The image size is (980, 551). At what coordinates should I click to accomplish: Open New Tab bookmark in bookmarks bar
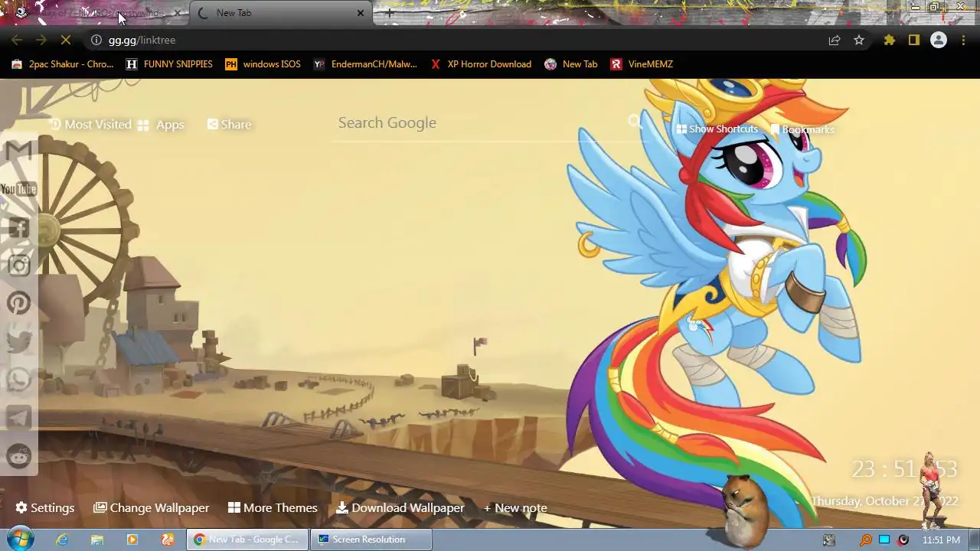tap(571, 64)
